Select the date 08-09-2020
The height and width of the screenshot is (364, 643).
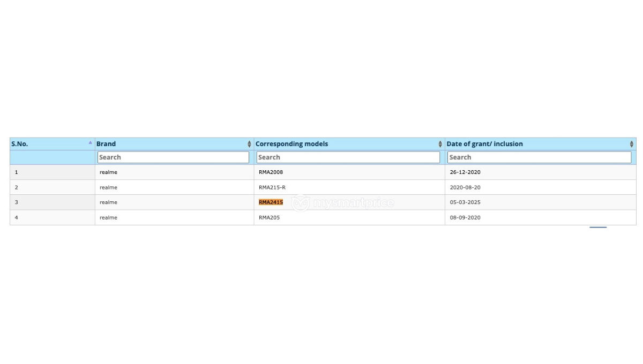tap(465, 217)
